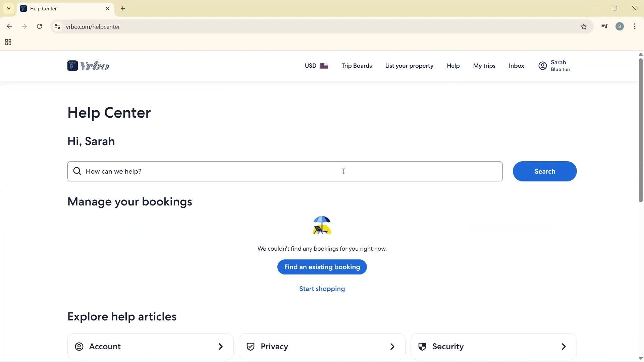Reload the Help Center page
The height and width of the screenshot is (362, 644).
tap(39, 26)
